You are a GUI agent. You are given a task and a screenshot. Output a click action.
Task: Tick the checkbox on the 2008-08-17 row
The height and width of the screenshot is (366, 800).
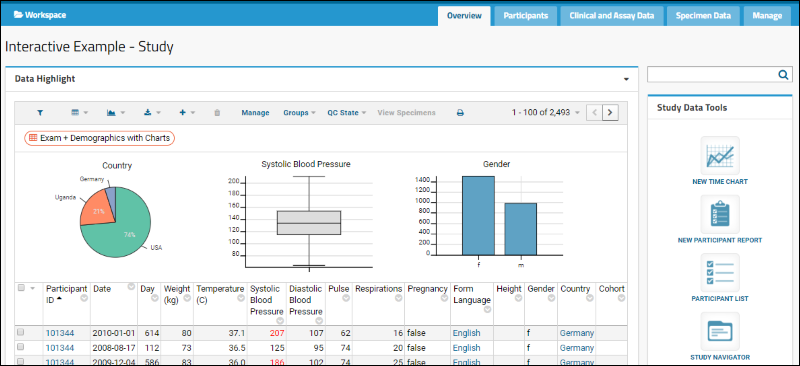pyautogui.click(x=21, y=347)
